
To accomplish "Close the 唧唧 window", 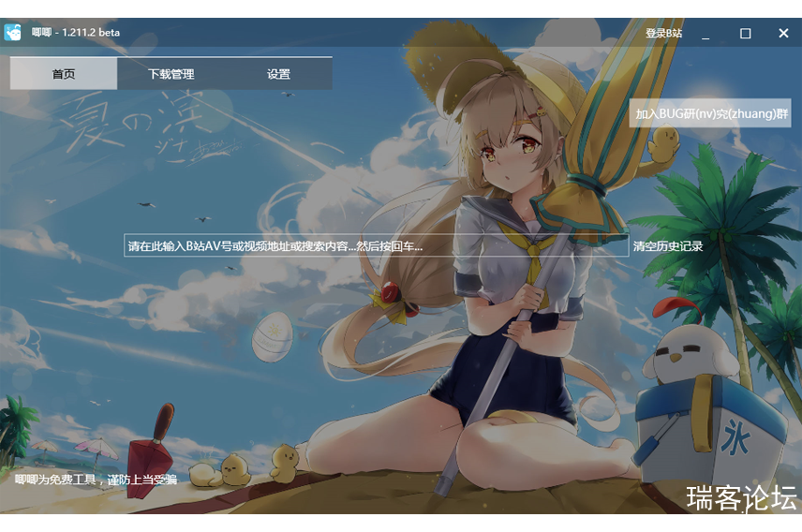I will [783, 34].
